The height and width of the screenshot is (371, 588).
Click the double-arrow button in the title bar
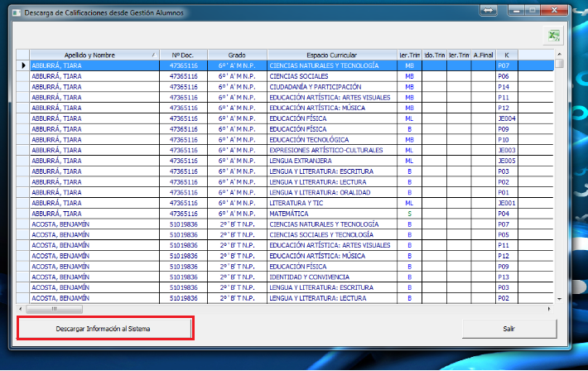point(489,9)
